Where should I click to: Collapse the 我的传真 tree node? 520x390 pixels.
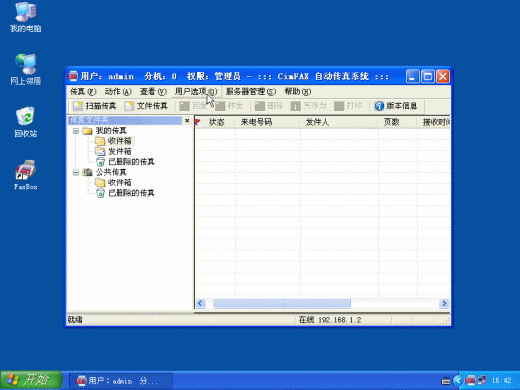click(76, 131)
